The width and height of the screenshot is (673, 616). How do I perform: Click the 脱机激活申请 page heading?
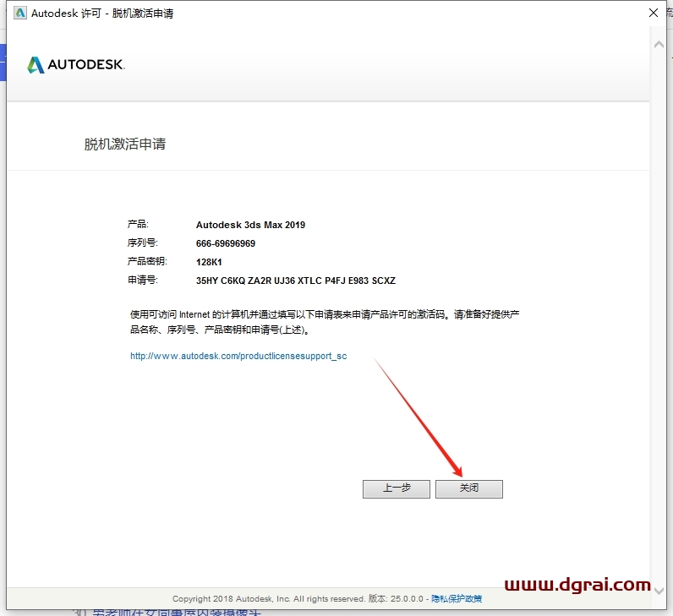pos(124,144)
